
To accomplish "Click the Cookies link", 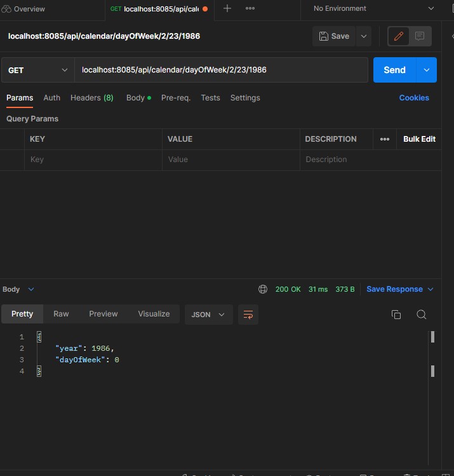I will point(414,98).
